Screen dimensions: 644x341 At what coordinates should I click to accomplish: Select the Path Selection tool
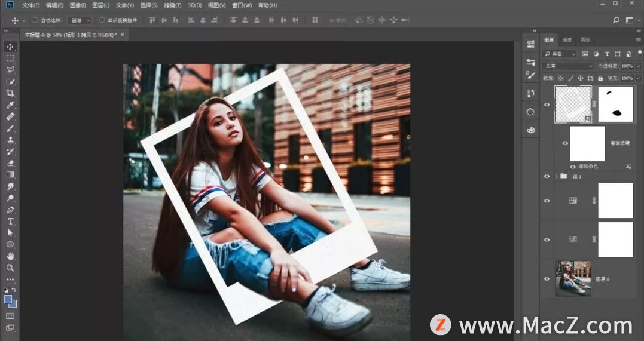point(10,233)
